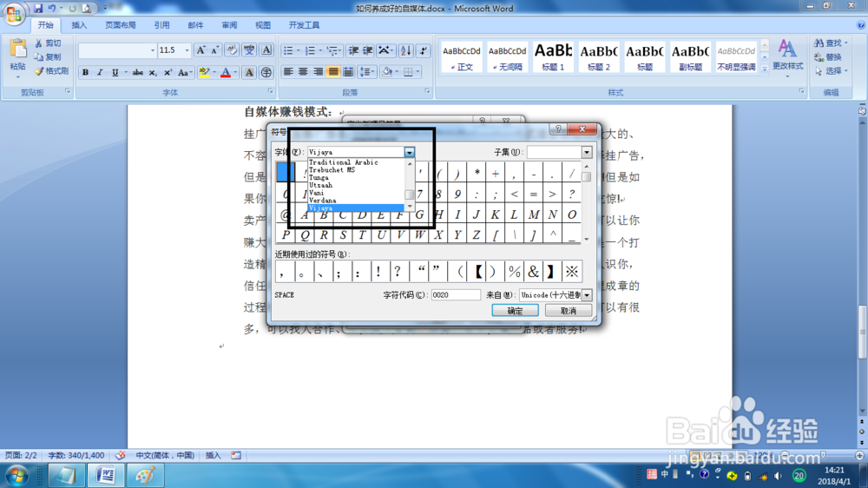Click the Shrink Font icon

214,50
